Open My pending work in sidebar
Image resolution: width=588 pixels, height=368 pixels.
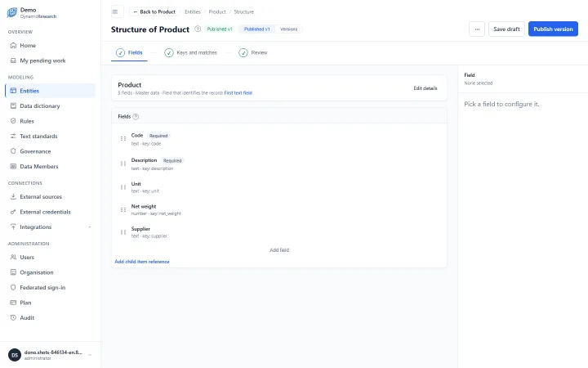(x=51, y=61)
